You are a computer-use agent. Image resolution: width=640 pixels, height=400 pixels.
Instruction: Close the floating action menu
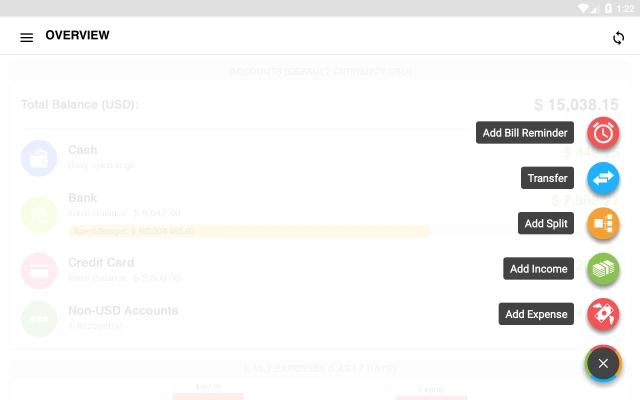(603, 363)
